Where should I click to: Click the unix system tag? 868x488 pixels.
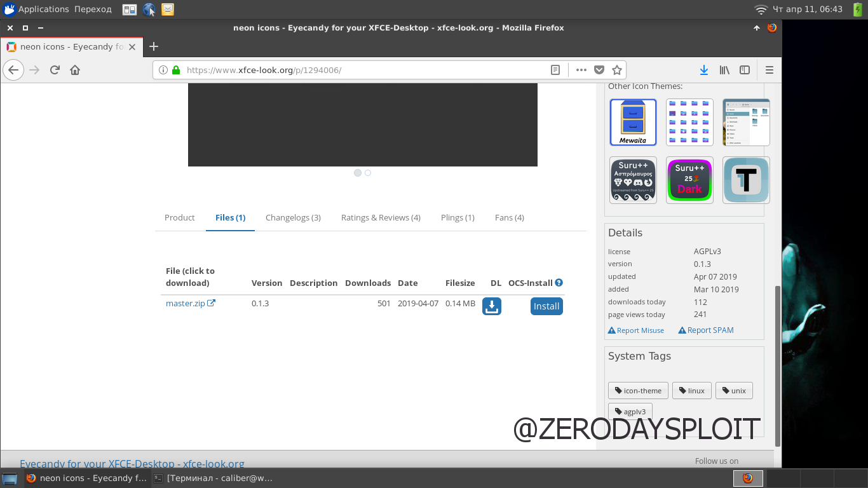click(734, 391)
